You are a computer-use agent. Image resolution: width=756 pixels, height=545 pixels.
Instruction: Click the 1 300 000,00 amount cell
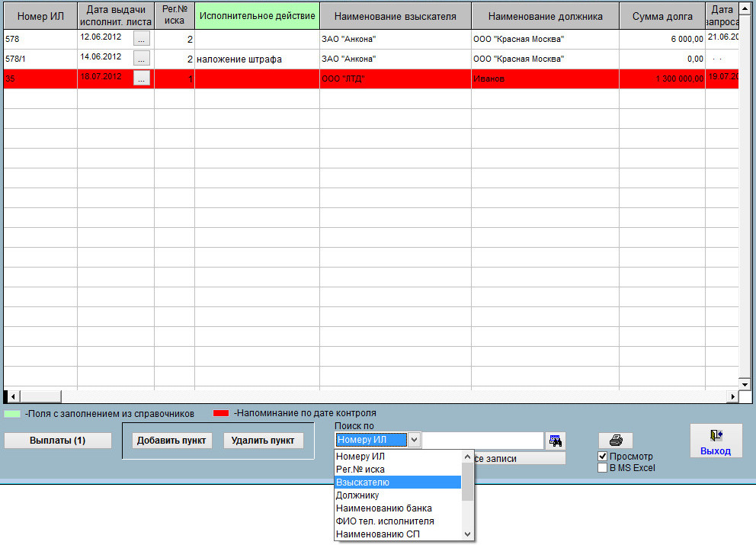pyautogui.click(x=662, y=79)
